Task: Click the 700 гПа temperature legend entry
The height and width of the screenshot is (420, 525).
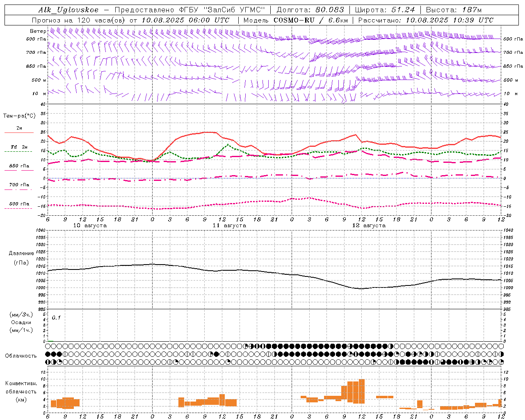Action: [x=19, y=185]
